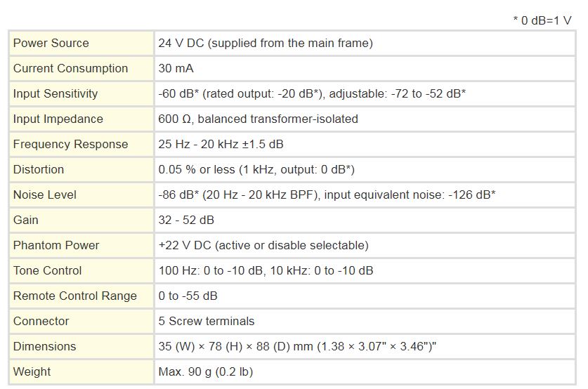Screen dimensions: 588x389
Task: Select the +22 V DC phantom power value
Action: point(263,245)
